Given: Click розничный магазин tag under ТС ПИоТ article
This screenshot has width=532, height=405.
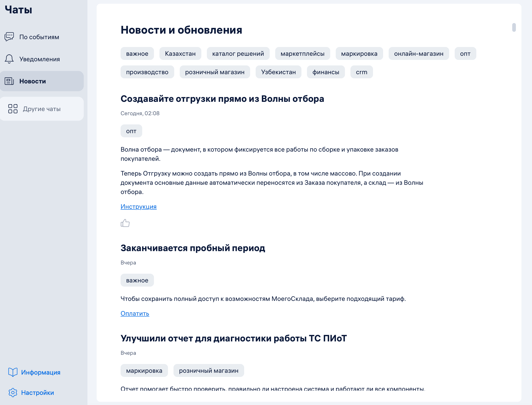Looking at the screenshot, I should (209, 370).
